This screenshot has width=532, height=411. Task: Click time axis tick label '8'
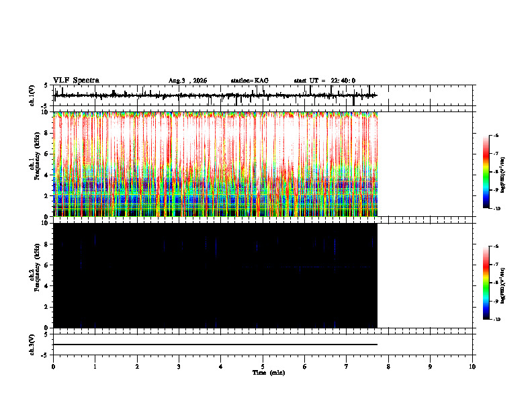388,367
